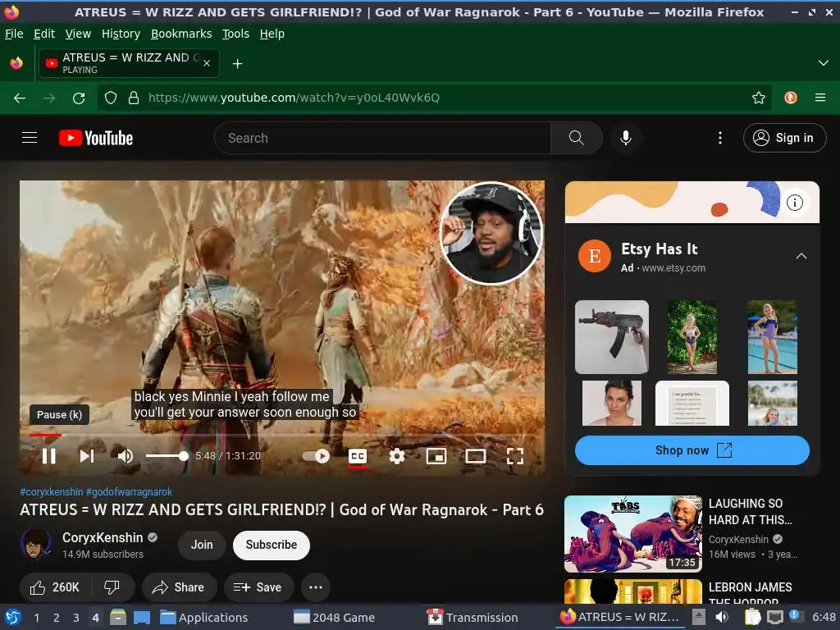840x630 pixels.
Task: Switch to miniplayer mode
Action: (x=436, y=456)
